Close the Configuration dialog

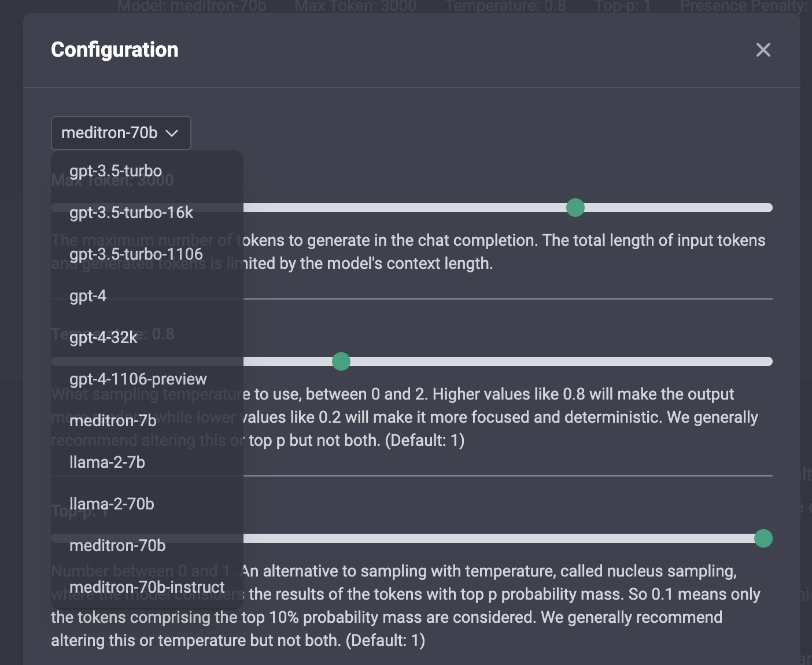pyautogui.click(x=763, y=50)
